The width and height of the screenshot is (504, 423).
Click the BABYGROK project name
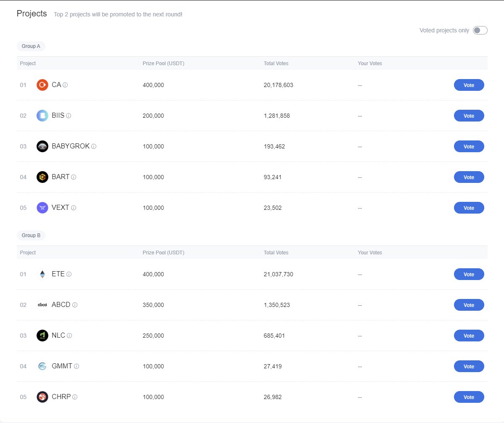click(71, 146)
